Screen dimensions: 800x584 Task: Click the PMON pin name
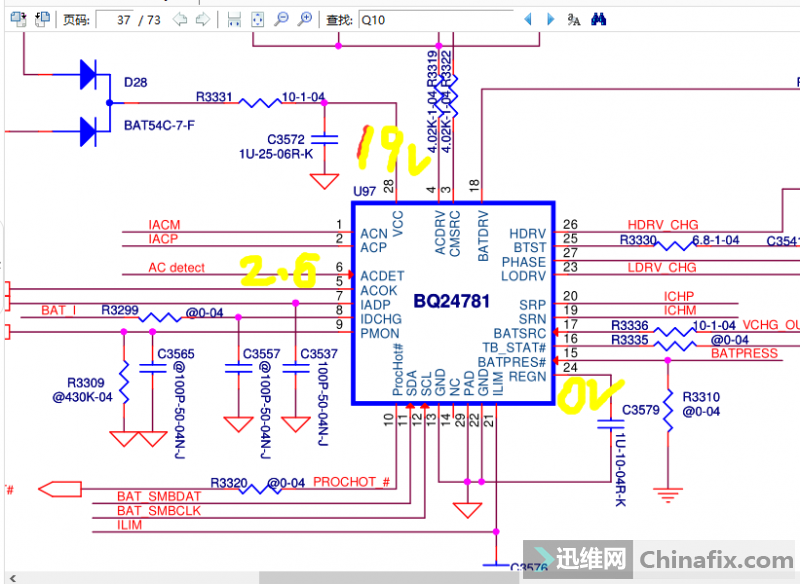pos(380,333)
